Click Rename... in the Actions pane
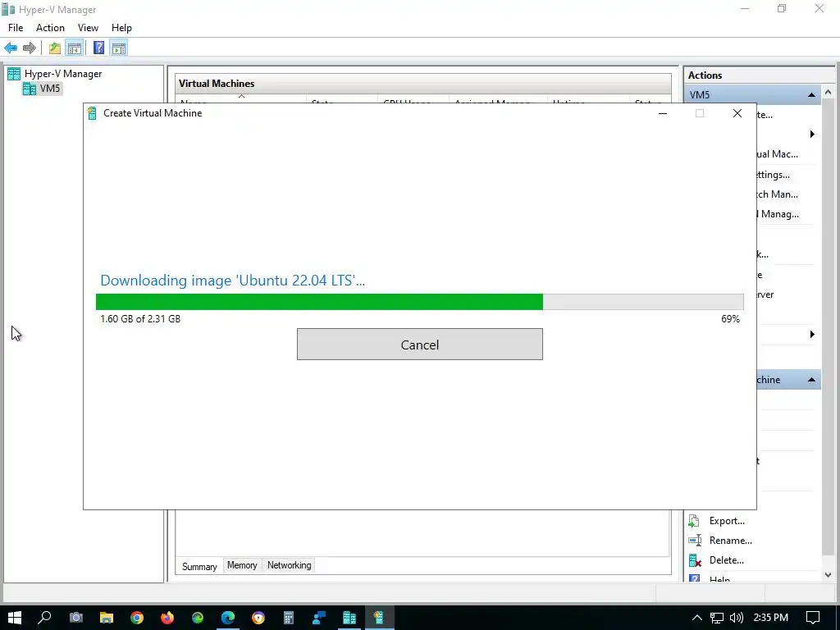 [730, 541]
